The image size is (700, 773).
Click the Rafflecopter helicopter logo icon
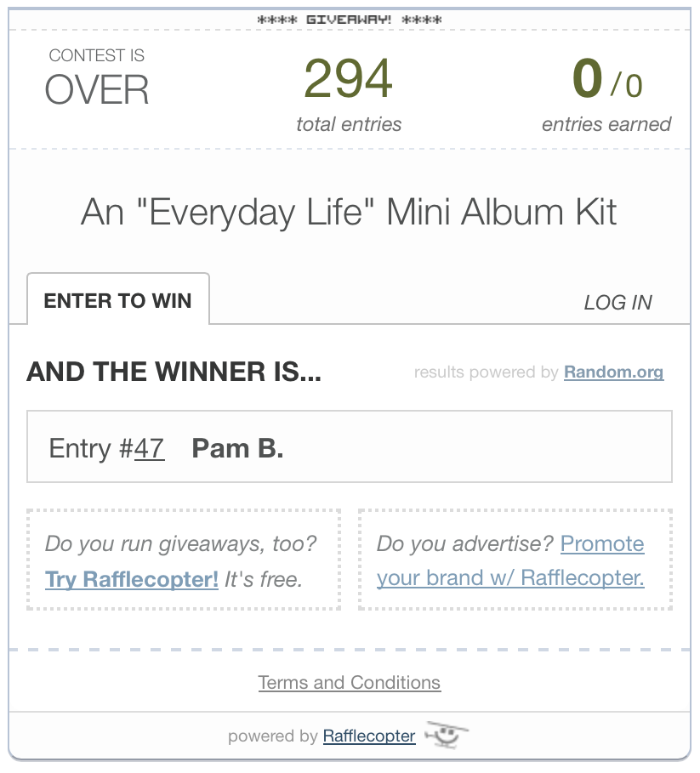pos(447,734)
